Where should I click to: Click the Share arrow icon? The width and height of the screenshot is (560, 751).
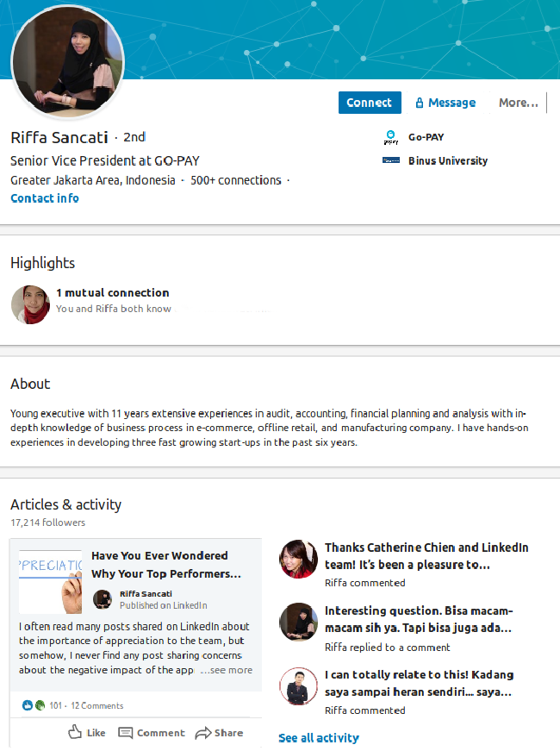click(203, 732)
